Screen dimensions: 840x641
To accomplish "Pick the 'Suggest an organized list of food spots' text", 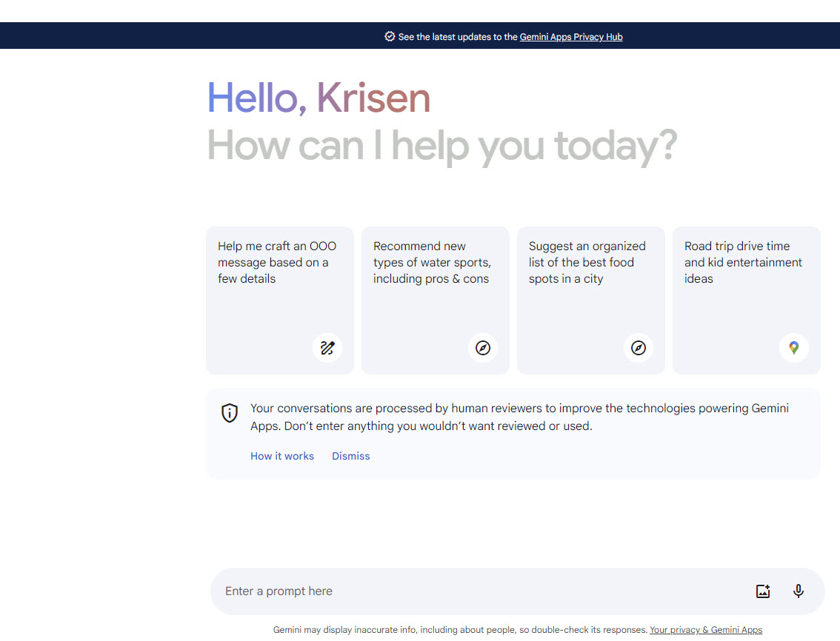I will click(x=587, y=263).
